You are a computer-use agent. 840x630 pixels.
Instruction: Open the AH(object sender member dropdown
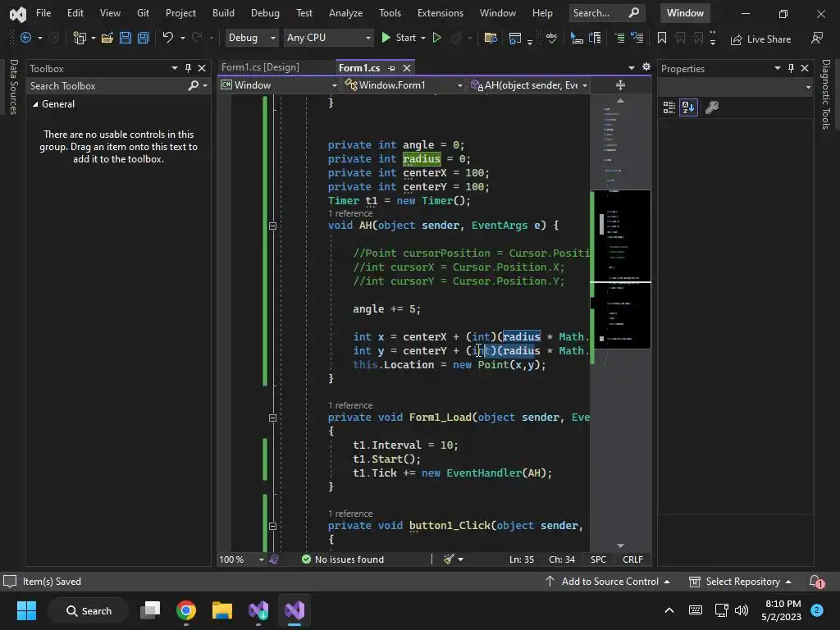click(529, 85)
